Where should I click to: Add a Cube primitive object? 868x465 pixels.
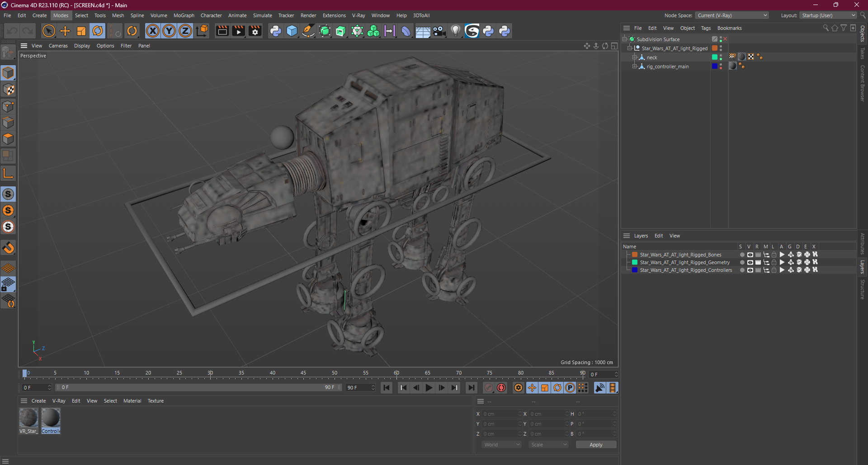pos(292,31)
